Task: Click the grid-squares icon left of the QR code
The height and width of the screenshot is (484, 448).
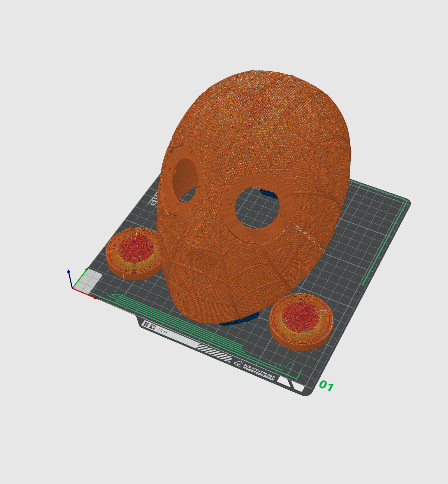Action: point(145,324)
